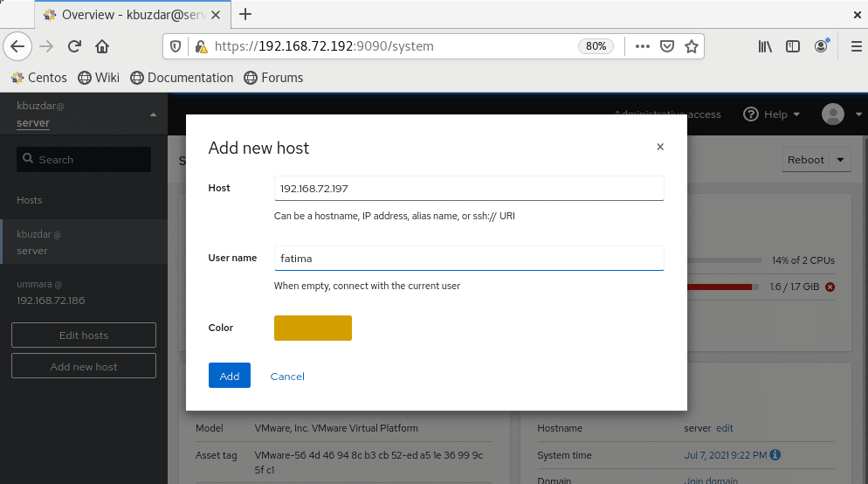Click the Help question mark icon
Screen dimensions: 868x484
point(751,114)
